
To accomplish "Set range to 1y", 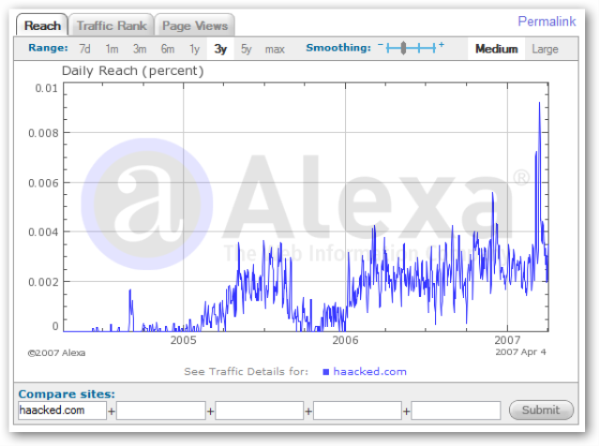I will coord(194,49).
